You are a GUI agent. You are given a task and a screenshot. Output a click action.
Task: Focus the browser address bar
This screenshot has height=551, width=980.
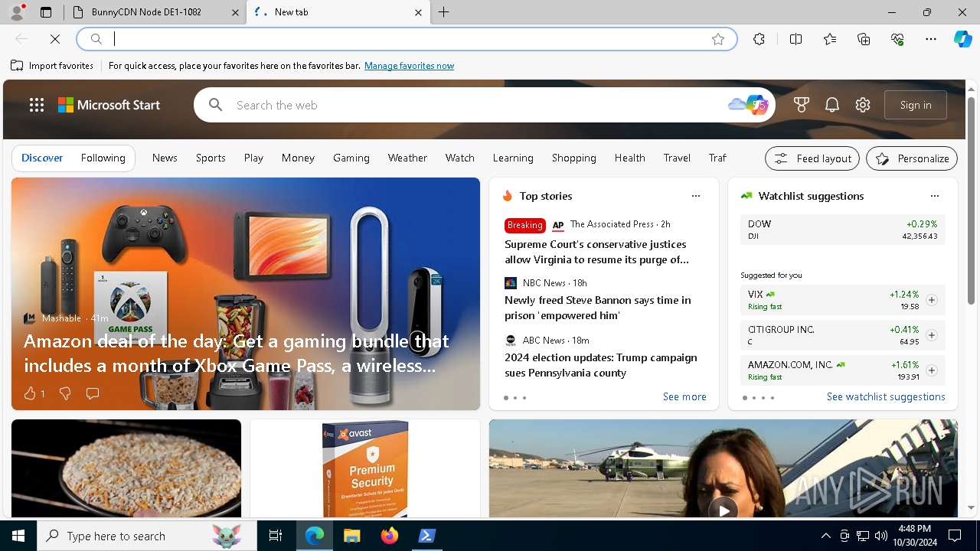pos(406,39)
